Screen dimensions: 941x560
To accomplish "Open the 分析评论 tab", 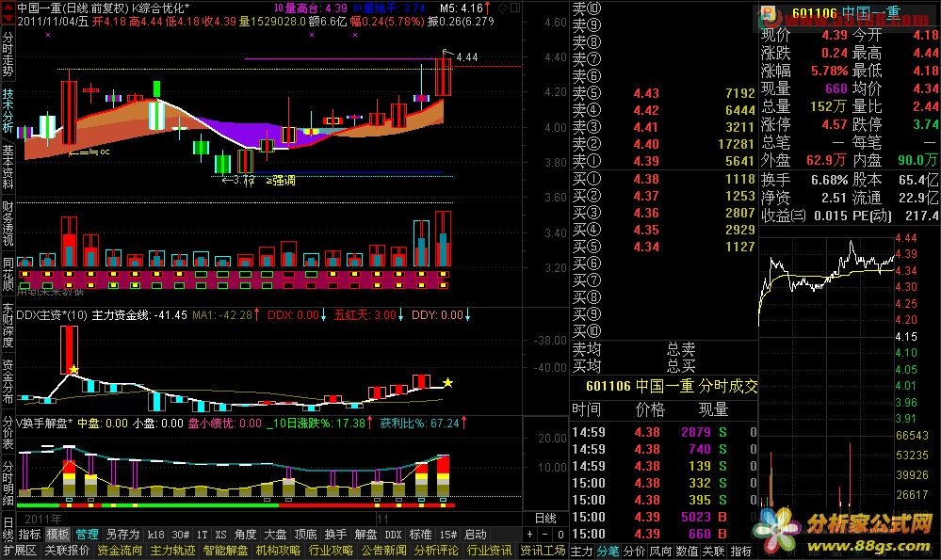I will pos(437,551).
